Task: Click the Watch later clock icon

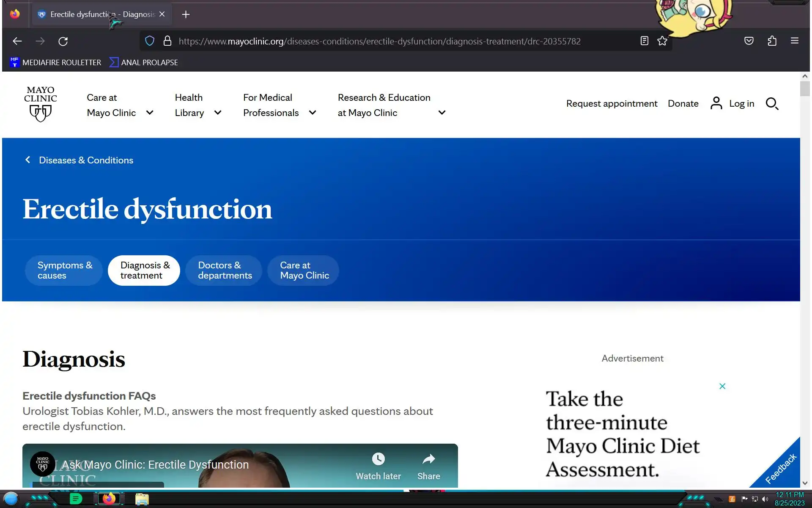Action: [x=378, y=460]
